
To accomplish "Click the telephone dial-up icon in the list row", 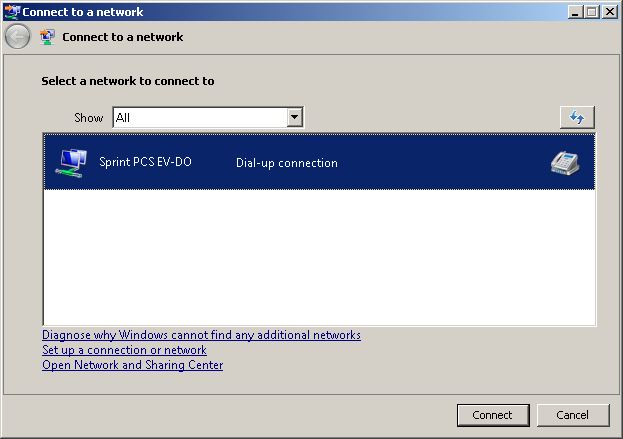I will pos(565,163).
